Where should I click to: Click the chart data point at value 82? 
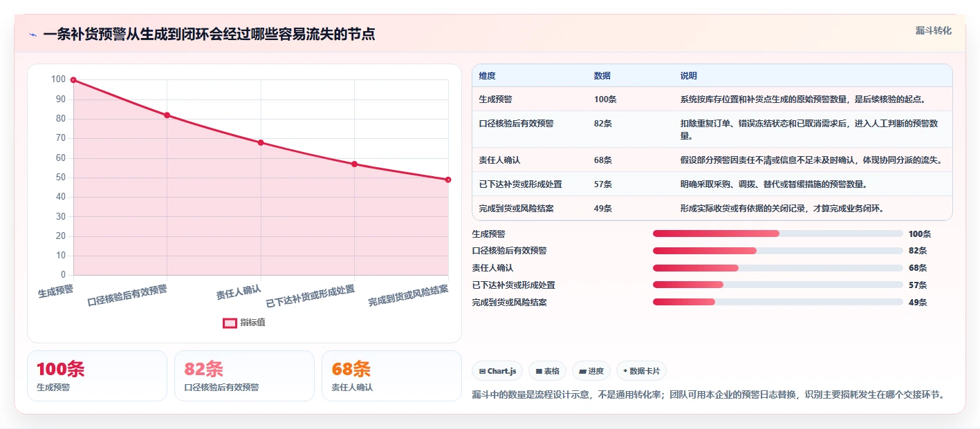[x=167, y=115]
